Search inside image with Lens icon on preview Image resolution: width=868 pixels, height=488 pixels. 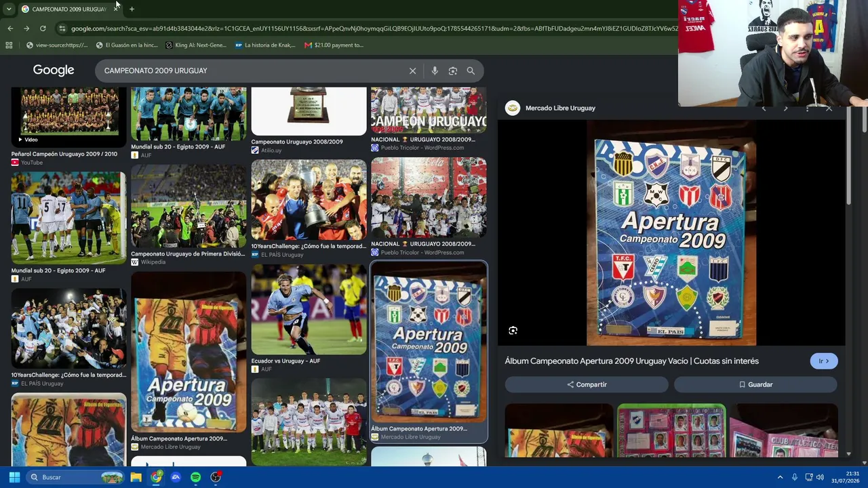(513, 331)
